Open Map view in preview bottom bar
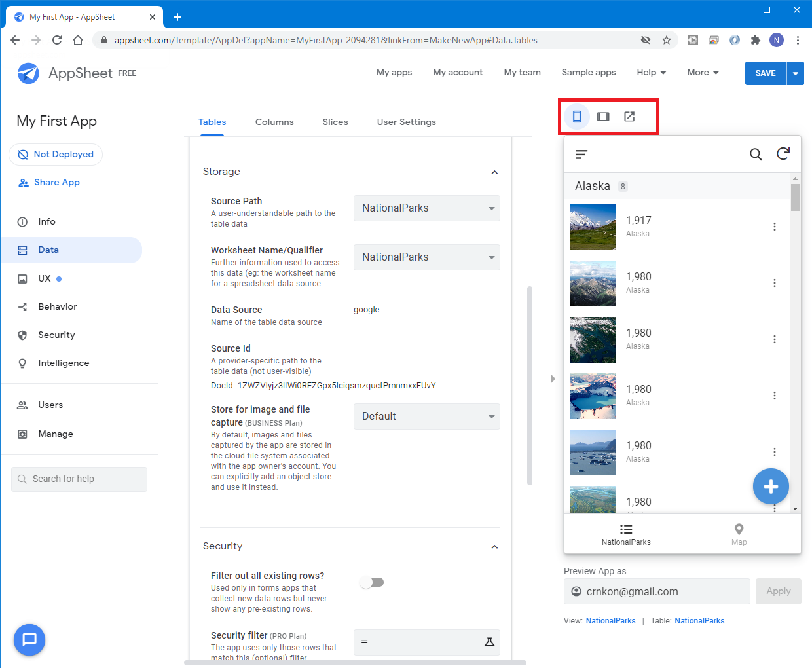The width and height of the screenshot is (812, 668). [739, 534]
